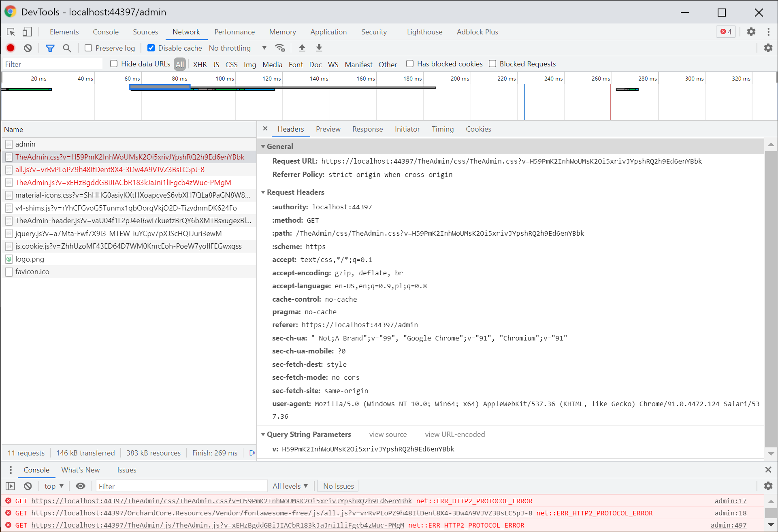This screenshot has width=778, height=532.
Task: Create a live expression in console
Action: point(81,486)
